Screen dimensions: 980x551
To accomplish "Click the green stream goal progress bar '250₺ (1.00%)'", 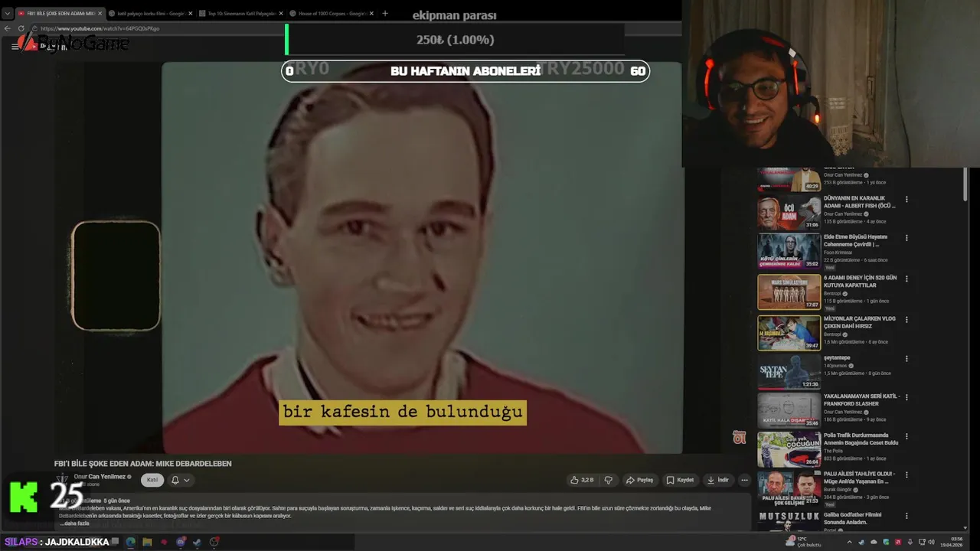I will 455,40.
